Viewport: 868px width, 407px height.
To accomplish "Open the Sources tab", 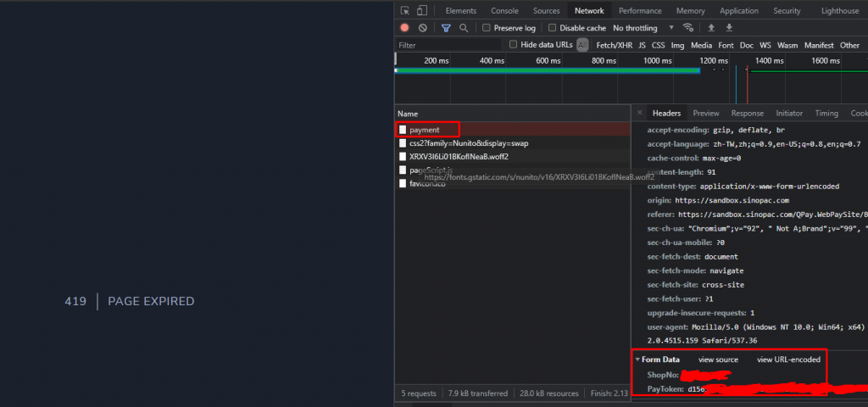I will click(x=547, y=10).
